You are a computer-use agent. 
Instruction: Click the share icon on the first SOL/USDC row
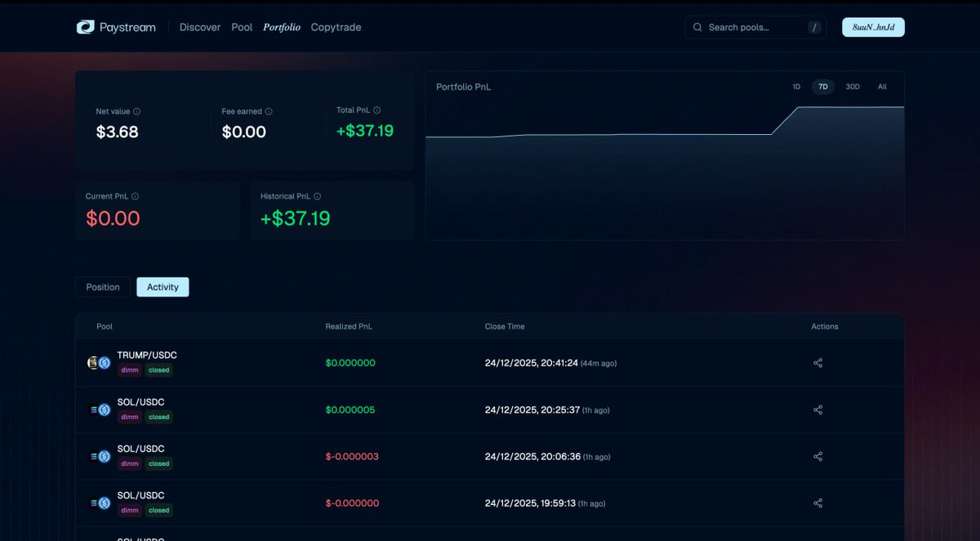coord(817,409)
